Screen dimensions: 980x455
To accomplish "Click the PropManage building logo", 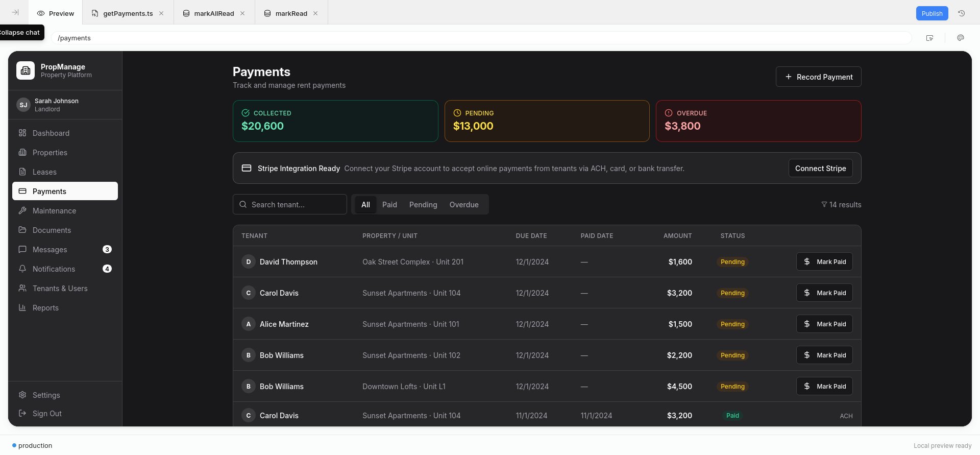I will (x=26, y=70).
